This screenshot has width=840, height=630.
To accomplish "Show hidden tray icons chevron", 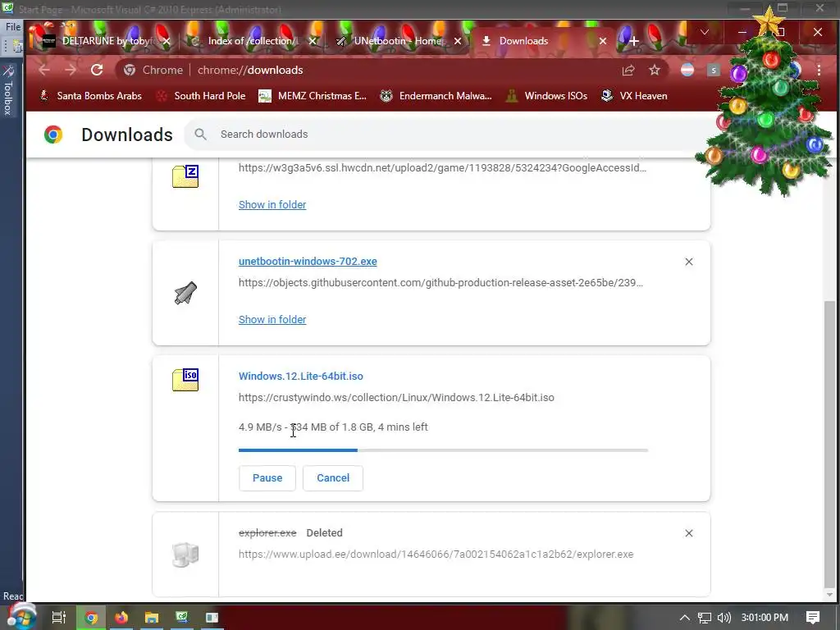I will coord(684,618).
